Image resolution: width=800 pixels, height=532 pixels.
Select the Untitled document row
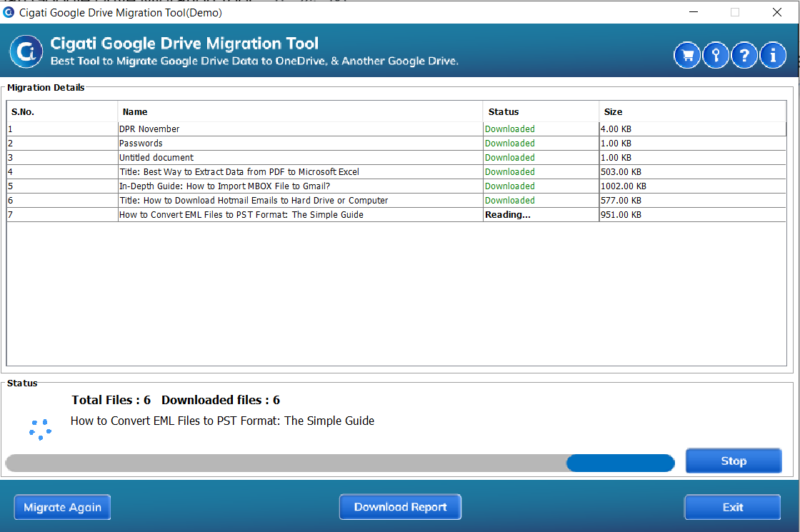coord(396,158)
